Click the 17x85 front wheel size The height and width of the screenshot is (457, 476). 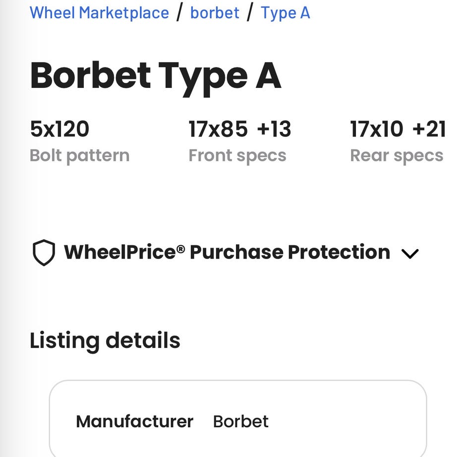218,129
